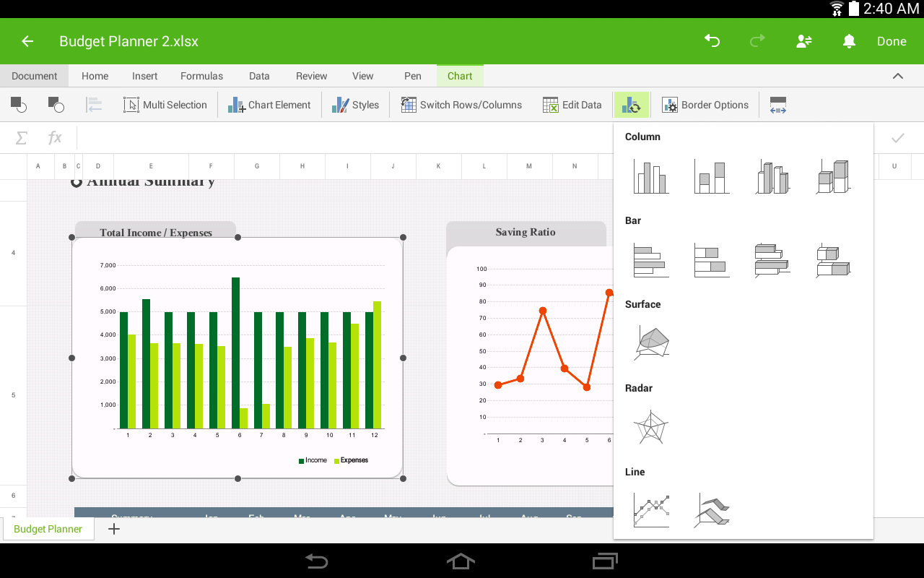The width and height of the screenshot is (924, 578).
Task: Open the Formulas tab
Action: (x=201, y=76)
